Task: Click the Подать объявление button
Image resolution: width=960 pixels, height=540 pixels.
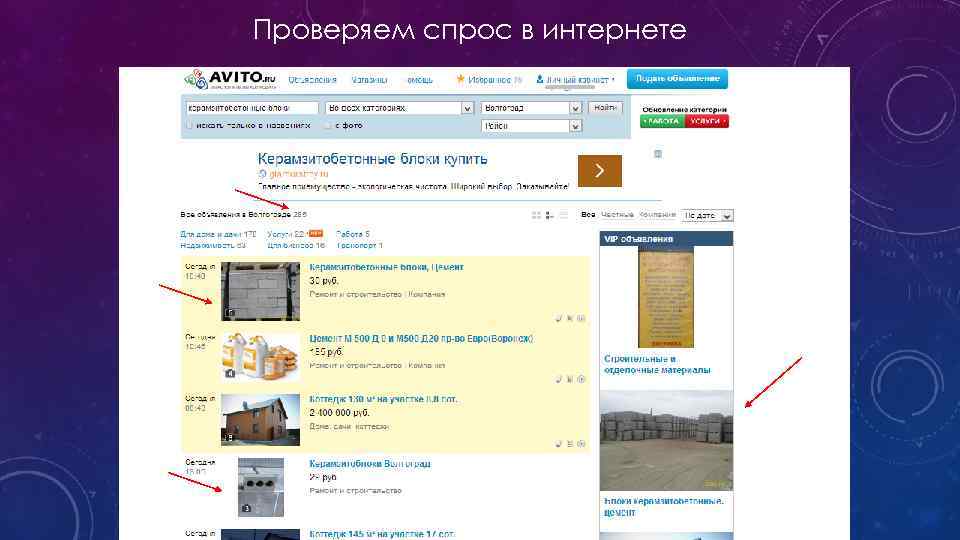Action: (x=677, y=79)
